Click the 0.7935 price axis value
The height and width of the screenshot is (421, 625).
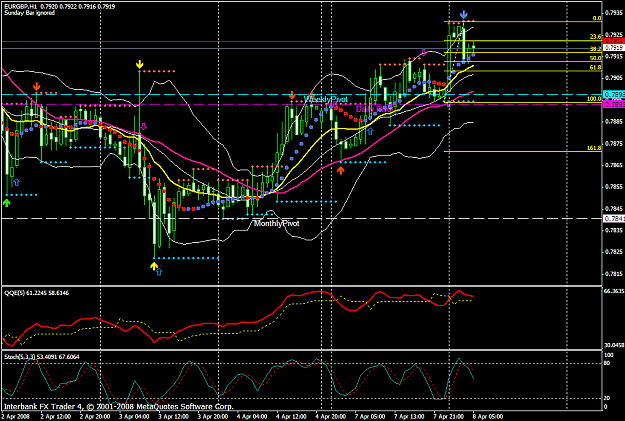pyautogui.click(x=614, y=13)
